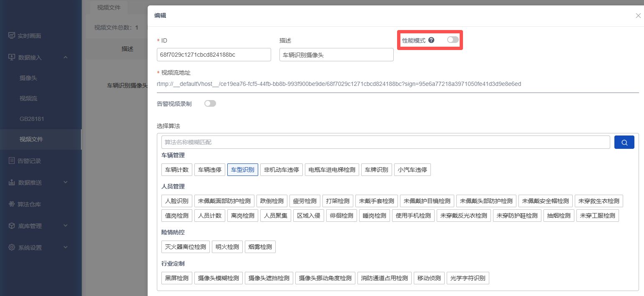The width and height of the screenshot is (644, 296).
Task: Open the 摄像头 menu item
Action: click(x=28, y=78)
